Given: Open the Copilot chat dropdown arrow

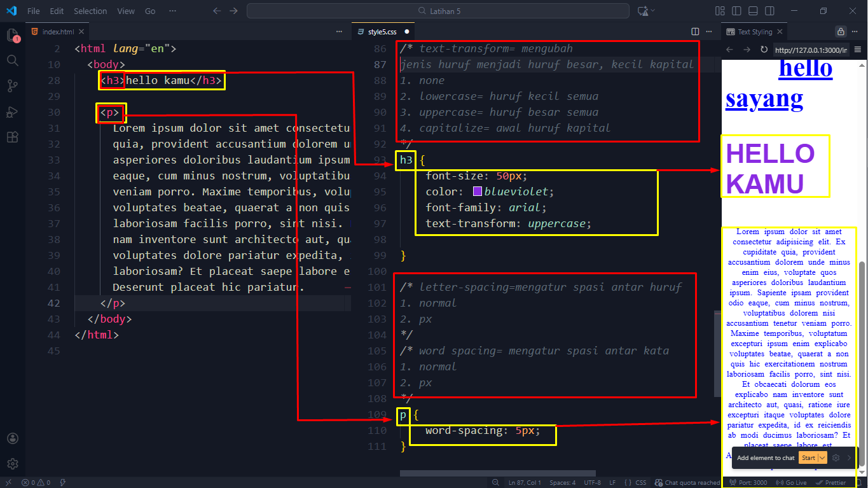Looking at the screenshot, I should coord(653,11).
